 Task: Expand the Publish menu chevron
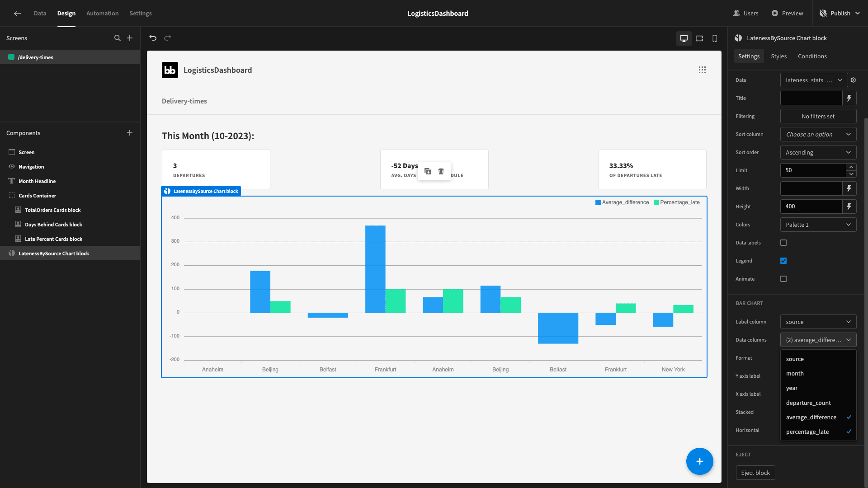[x=858, y=14]
